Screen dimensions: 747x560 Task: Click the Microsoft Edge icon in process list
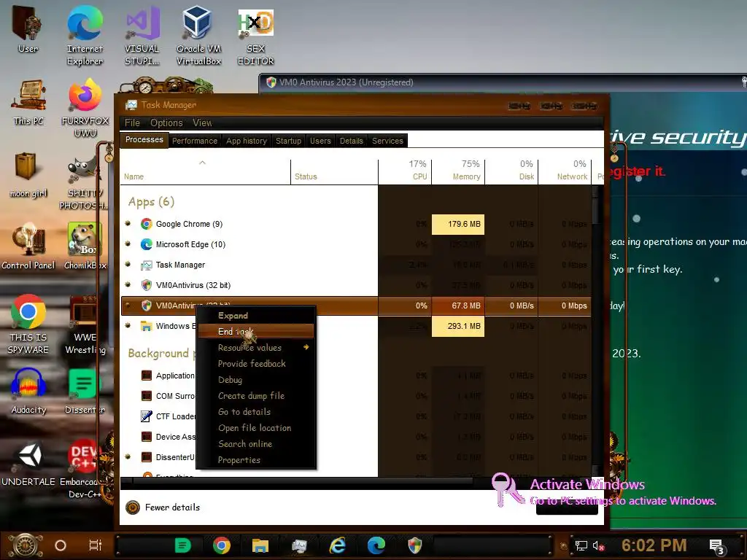(x=146, y=244)
